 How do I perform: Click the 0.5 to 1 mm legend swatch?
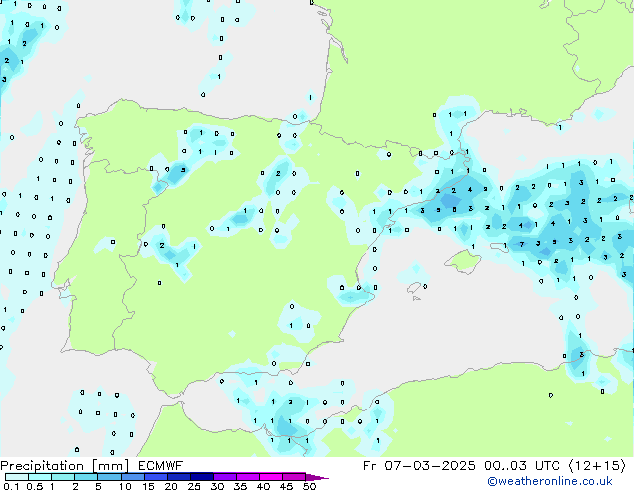click(x=40, y=477)
